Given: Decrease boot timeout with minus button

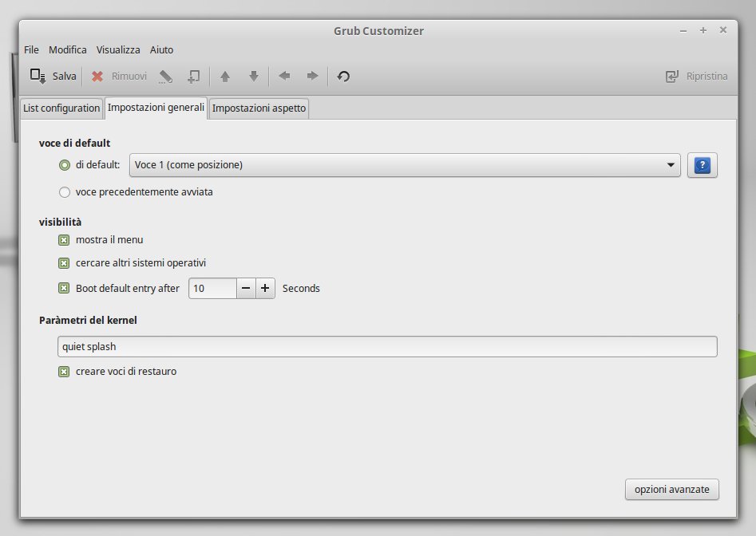Looking at the screenshot, I should [x=246, y=288].
